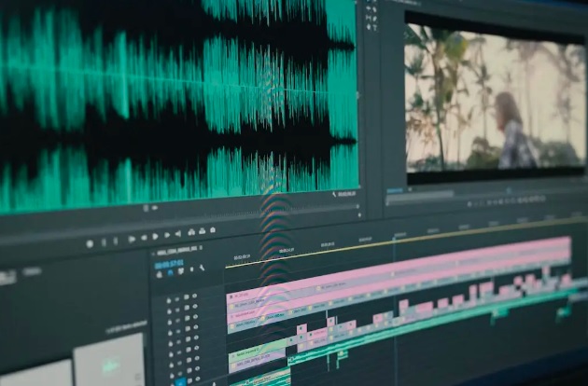This screenshot has height=386, width=588.
Task: Click the Mark In button
Action: (x=103, y=242)
